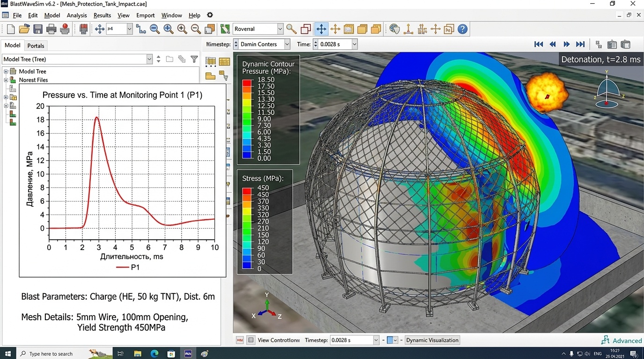The image size is (644, 359).
Task: Open File Explorer from the taskbar
Action: (138, 354)
